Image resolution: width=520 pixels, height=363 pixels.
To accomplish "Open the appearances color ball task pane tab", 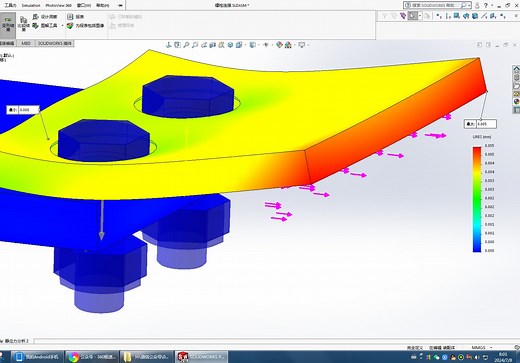I will point(516,102).
